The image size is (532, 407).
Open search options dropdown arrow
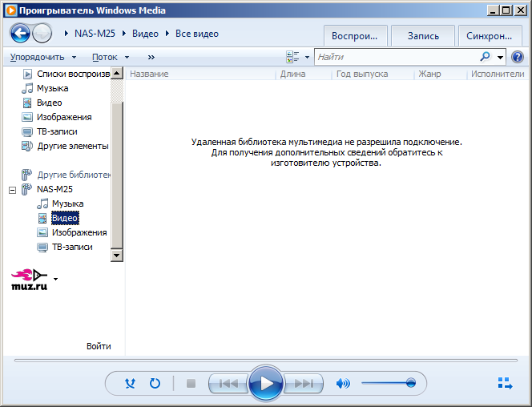[x=500, y=57]
